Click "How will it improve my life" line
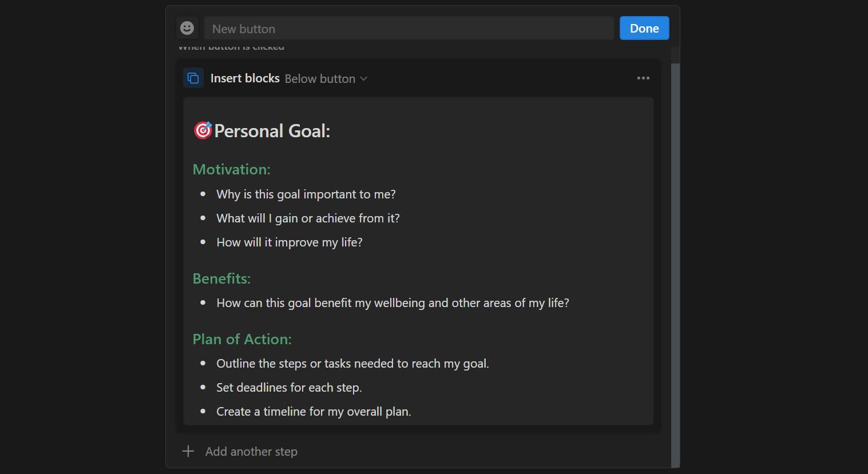This screenshot has width=868, height=474. coord(290,242)
